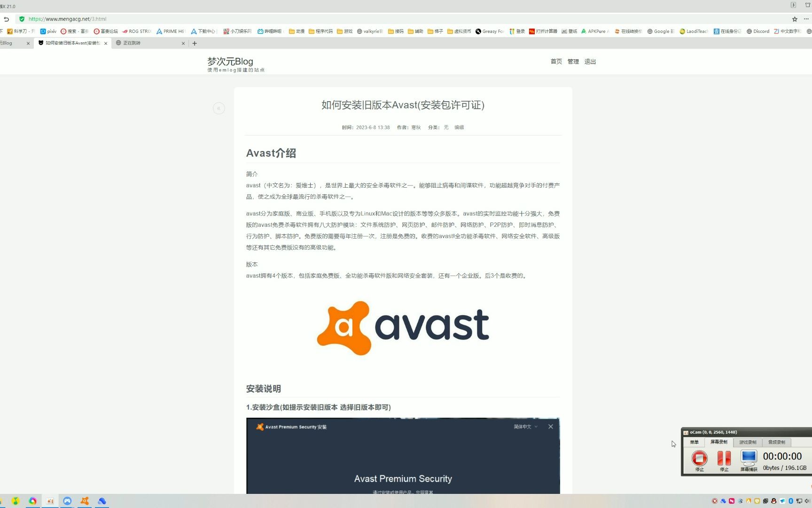The width and height of the screenshot is (812, 508).
Task: Click the address bar URL field
Action: [x=404, y=19]
